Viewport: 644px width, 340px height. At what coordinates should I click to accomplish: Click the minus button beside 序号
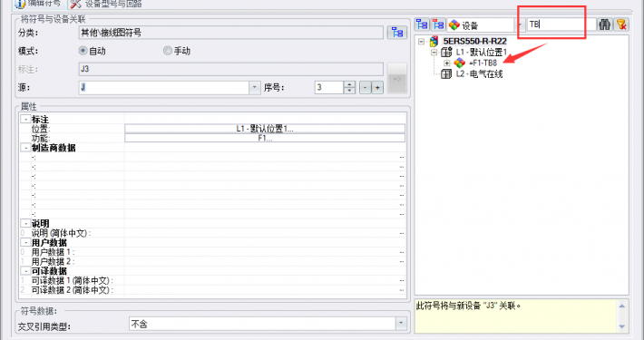click(x=366, y=87)
